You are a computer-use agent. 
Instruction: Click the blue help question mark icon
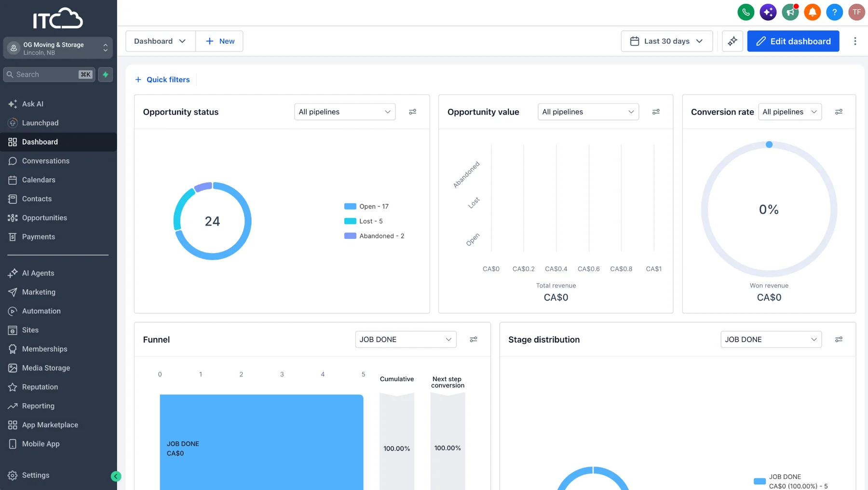834,12
